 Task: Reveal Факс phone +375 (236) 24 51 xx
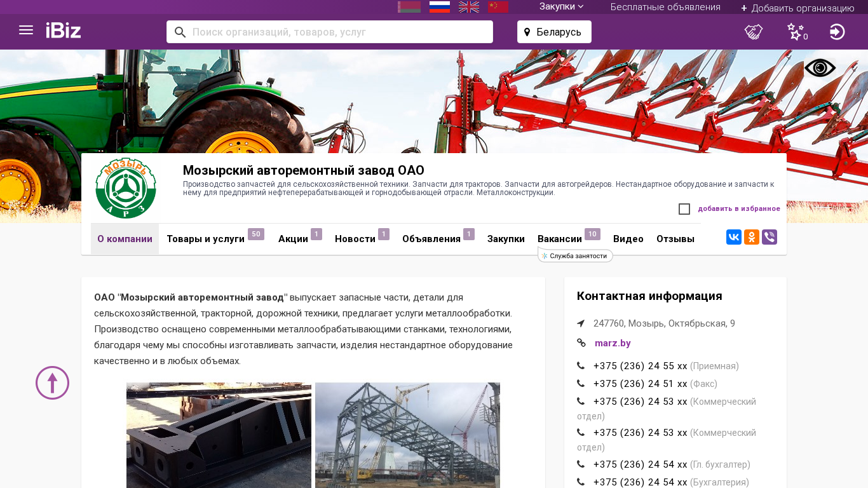click(640, 384)
